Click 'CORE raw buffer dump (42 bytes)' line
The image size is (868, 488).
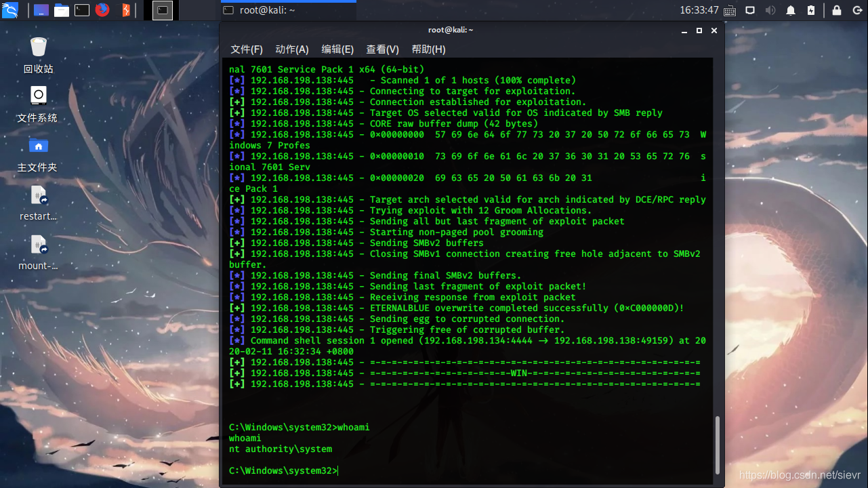[384, 124]
